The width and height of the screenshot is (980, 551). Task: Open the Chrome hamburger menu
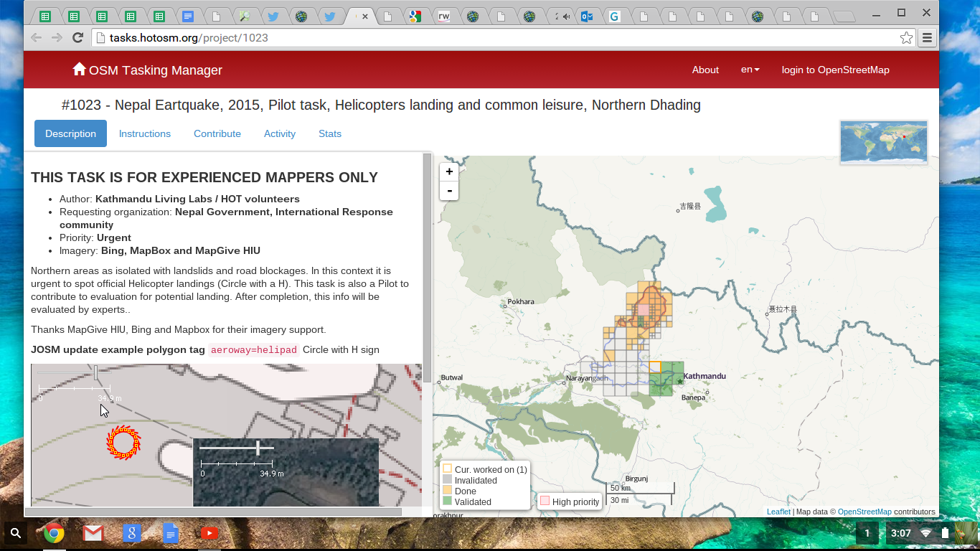[x=927, y=38]
